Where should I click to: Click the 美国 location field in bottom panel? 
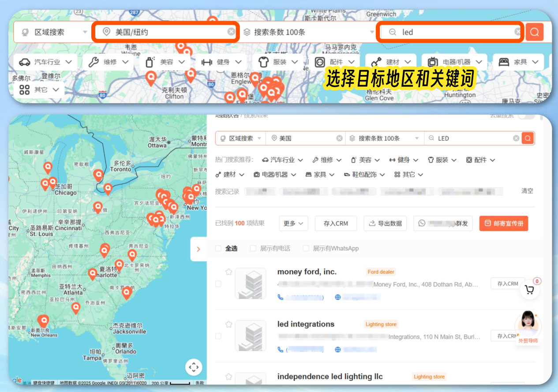click(306, 138)
